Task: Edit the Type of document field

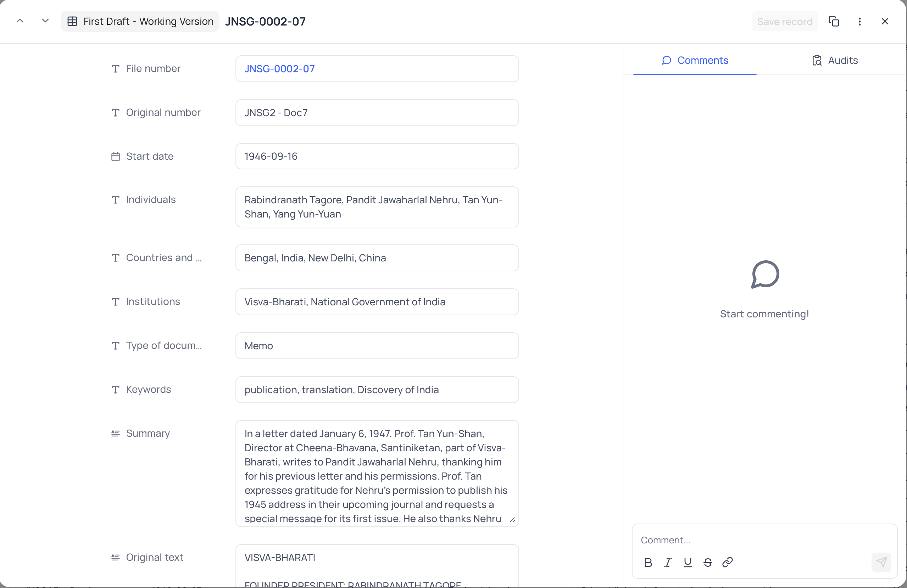Action: pos(377,346)
